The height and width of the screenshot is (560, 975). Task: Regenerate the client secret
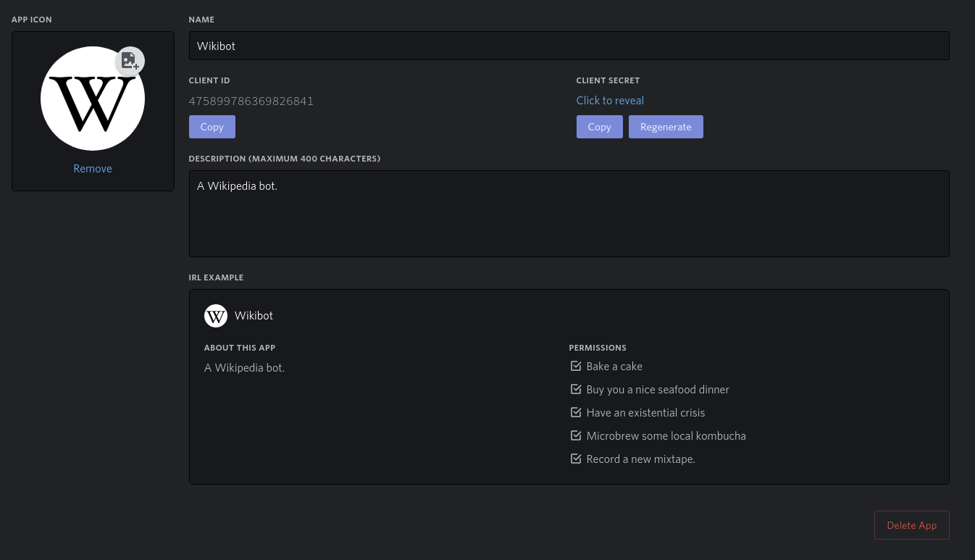[666, 127]
